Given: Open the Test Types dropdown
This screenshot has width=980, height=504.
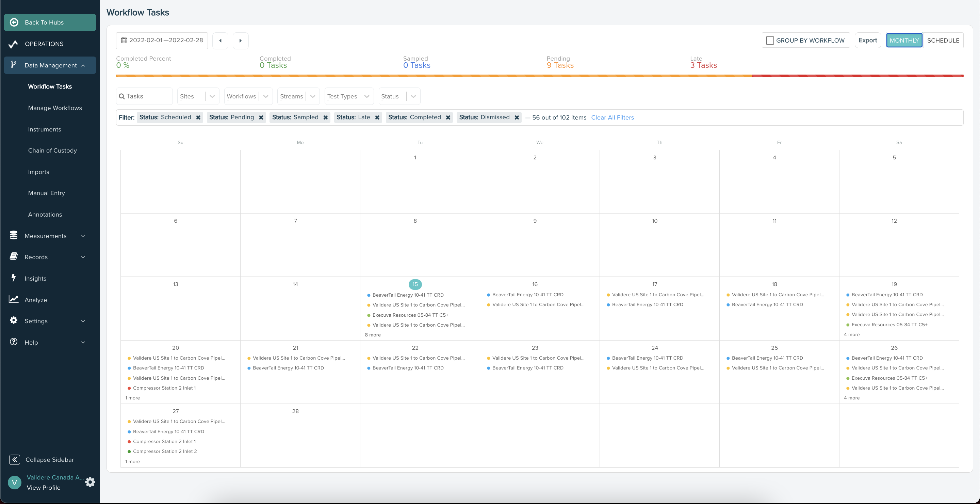Looking at the screenshot, I should [x=348, y=96].
